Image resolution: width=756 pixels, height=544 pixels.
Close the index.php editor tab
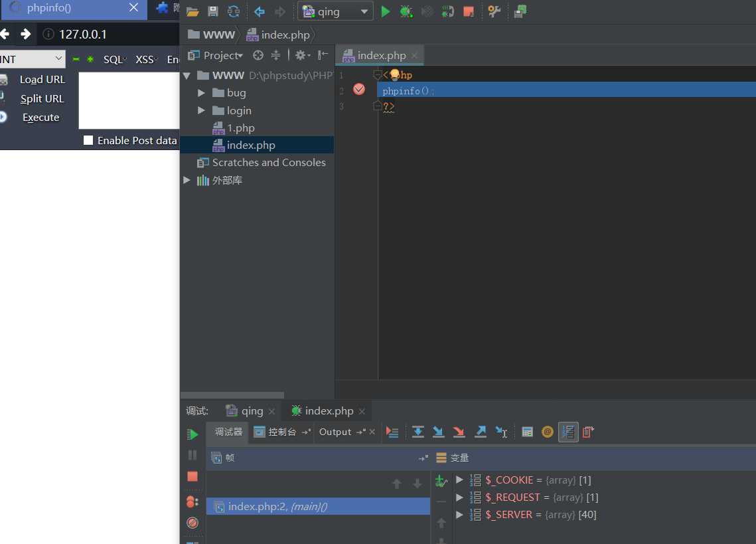coord(415,56)
